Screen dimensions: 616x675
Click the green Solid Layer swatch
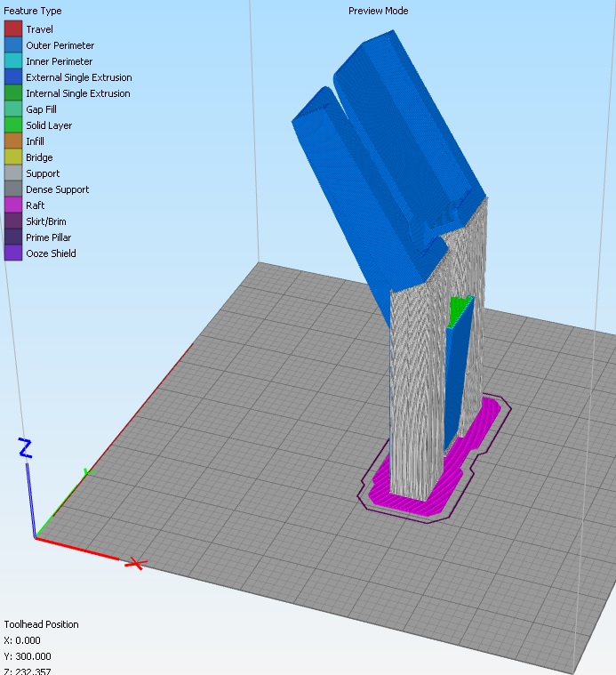click(13, 125)
